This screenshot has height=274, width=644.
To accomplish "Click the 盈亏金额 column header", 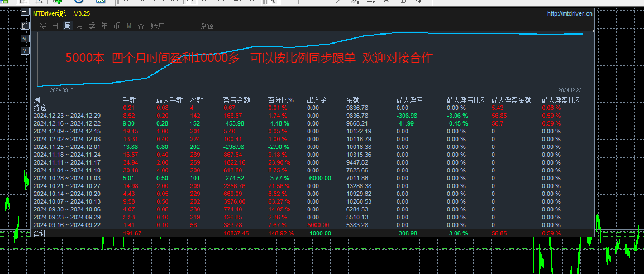I will 237,100.
